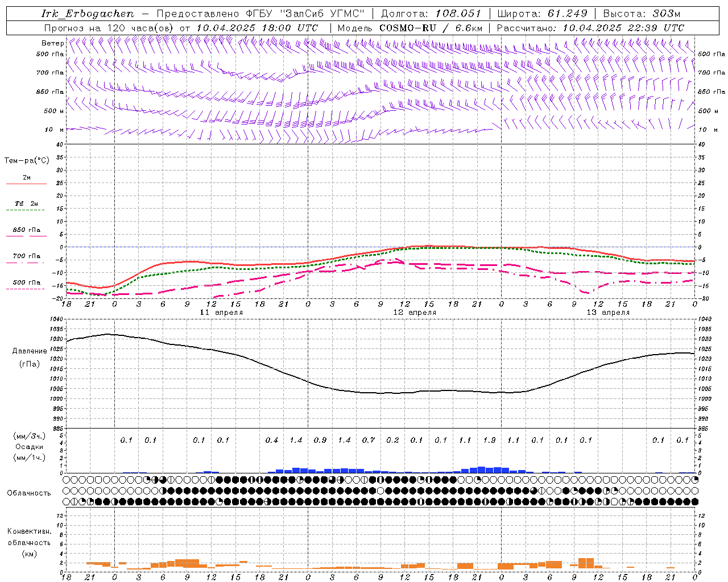Click the 'Облачность' cloud cover label
This screenshot has width=728, height=582.
click(29, 493)
